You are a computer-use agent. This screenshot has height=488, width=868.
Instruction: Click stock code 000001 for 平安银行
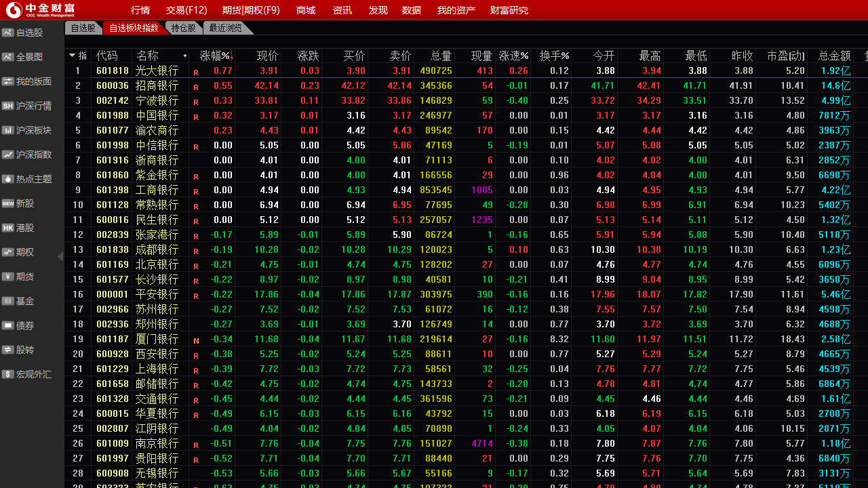112,294
